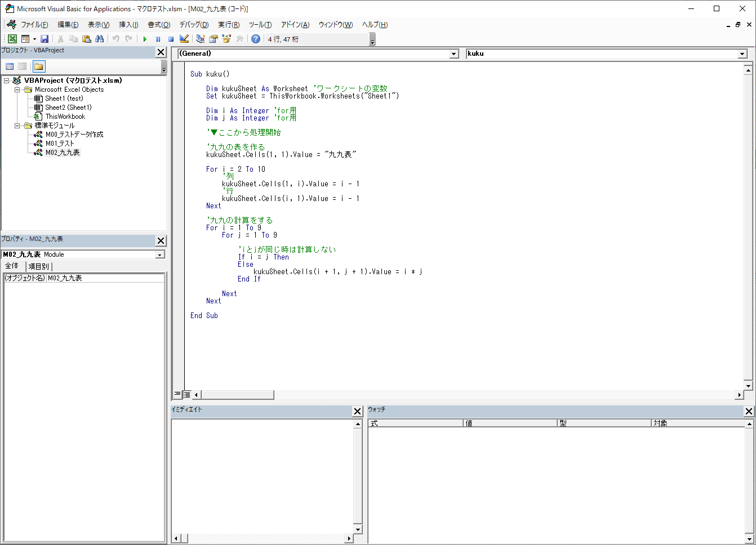756x545 pixels.
Task: Save the workbook with floppy icon
Action: (45, 39)
